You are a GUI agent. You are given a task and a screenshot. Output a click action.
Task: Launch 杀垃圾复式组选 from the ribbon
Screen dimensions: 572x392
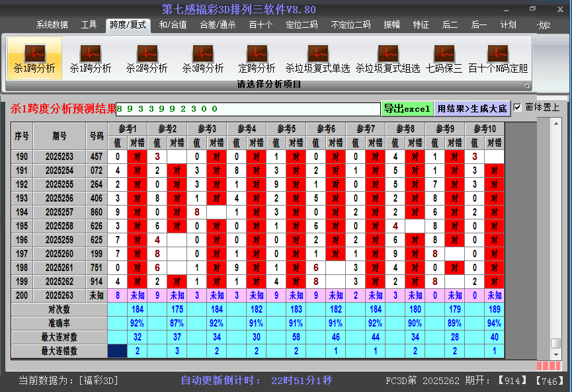tap(388, 58)
